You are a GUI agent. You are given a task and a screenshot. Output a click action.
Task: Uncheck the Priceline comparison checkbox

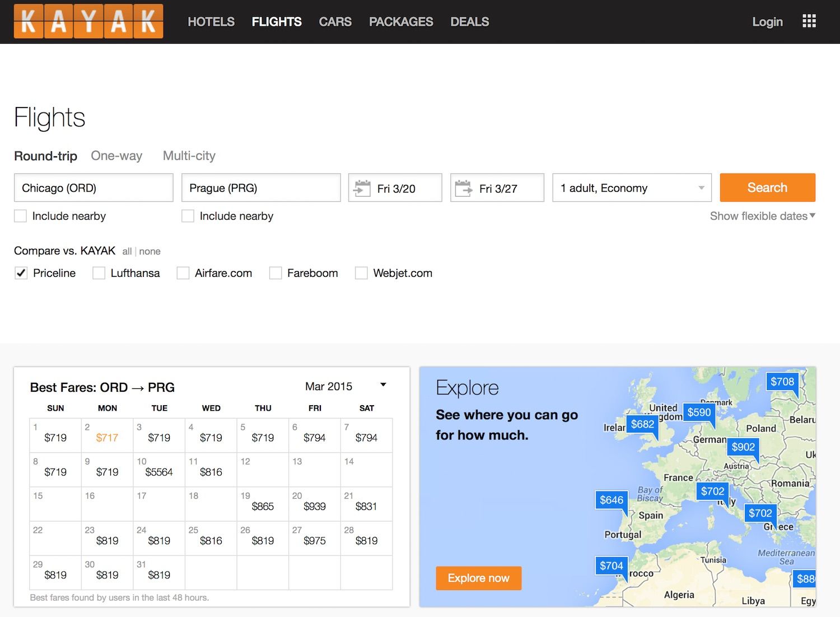tap(21, 273)
